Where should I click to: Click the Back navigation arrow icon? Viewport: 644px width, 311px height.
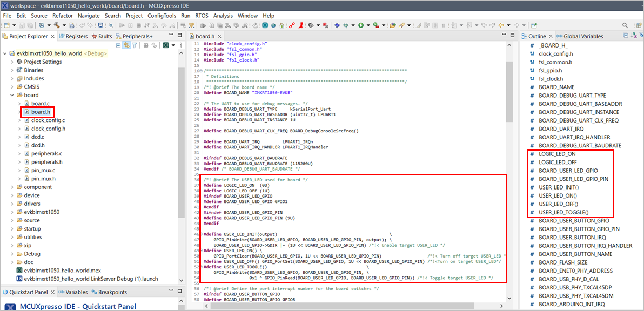click(x=501, y=25)
